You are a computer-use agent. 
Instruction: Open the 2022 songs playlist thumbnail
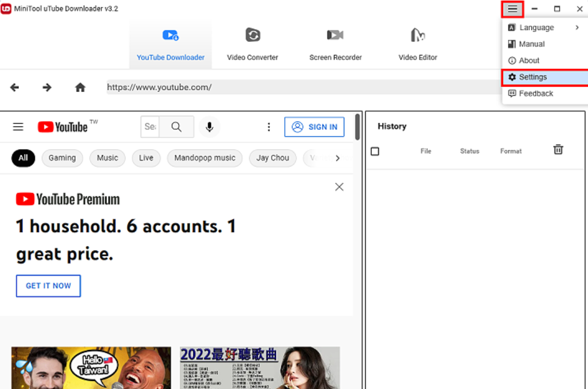[x=260, y=368]
